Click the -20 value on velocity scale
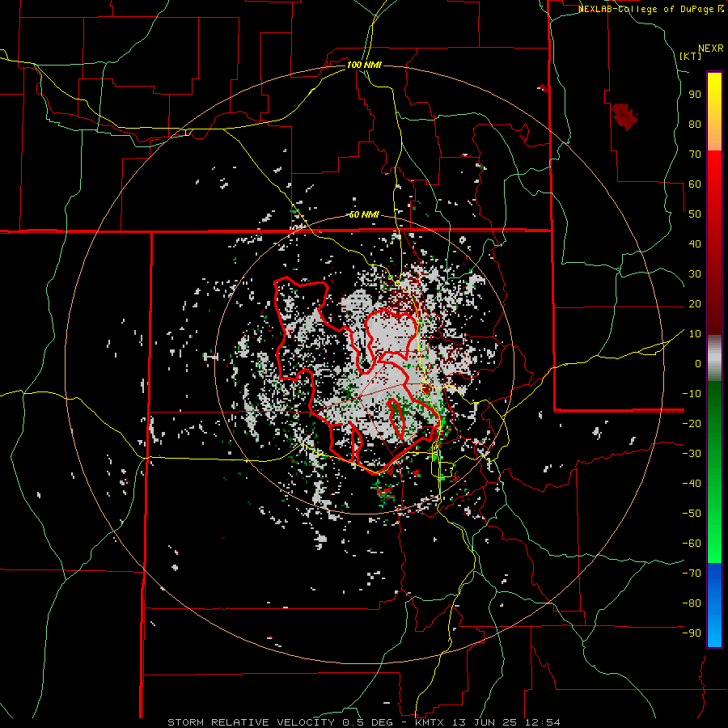Viewport: 728px width, 728px height. pyautogui.click(x=692, y=423)
